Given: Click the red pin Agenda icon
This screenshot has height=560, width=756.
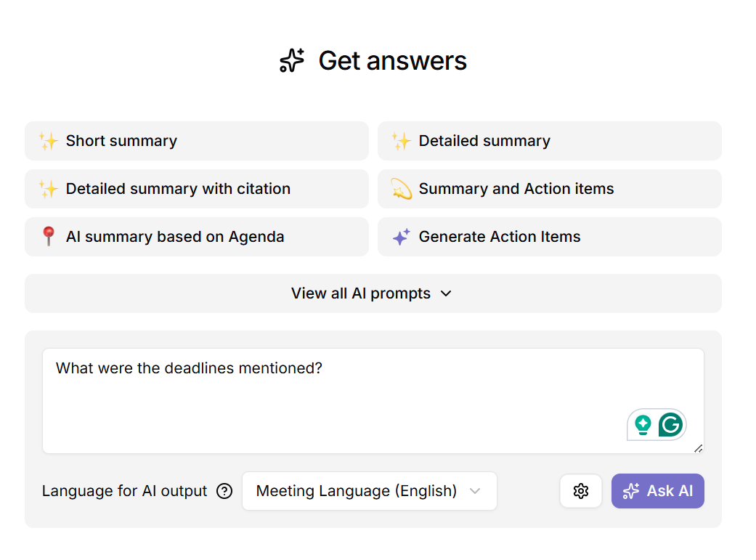Looking at the screenshot, I should pyautogui.click(x=49, y=237).
